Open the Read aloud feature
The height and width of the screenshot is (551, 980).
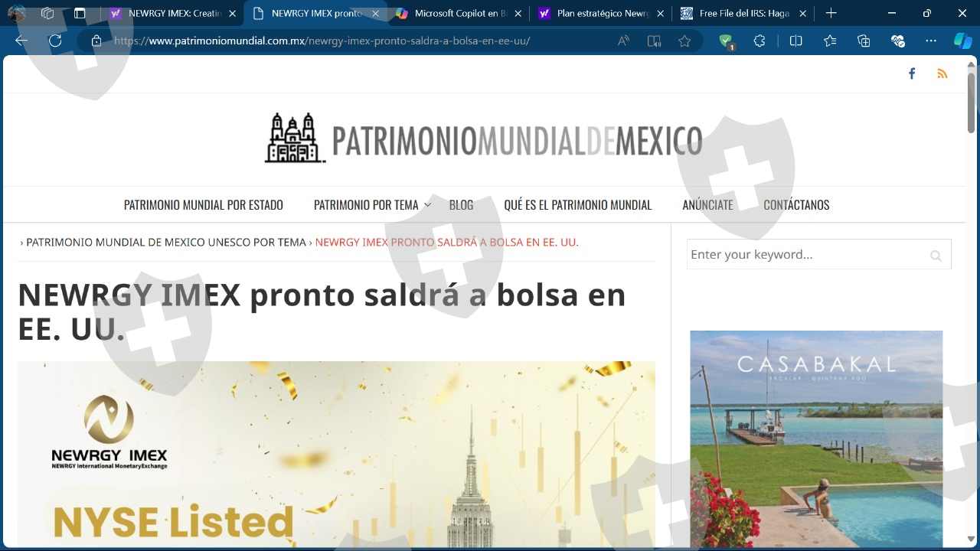623,41
